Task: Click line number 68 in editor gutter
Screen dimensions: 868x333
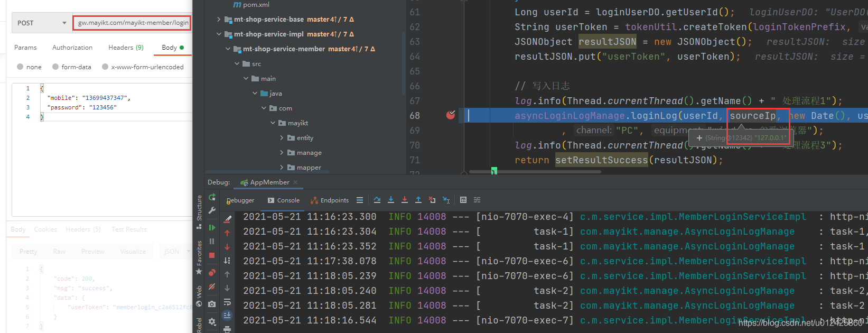Action: tap(415, 116)
